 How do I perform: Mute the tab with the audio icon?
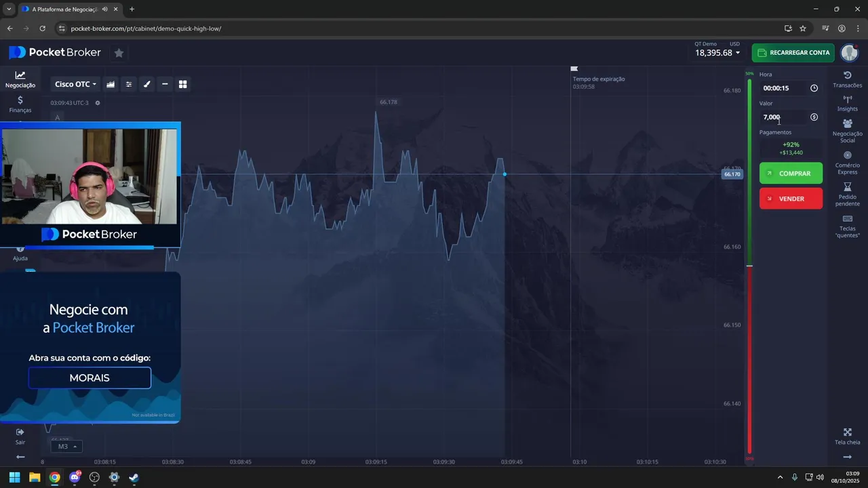[x=104, y=9]
